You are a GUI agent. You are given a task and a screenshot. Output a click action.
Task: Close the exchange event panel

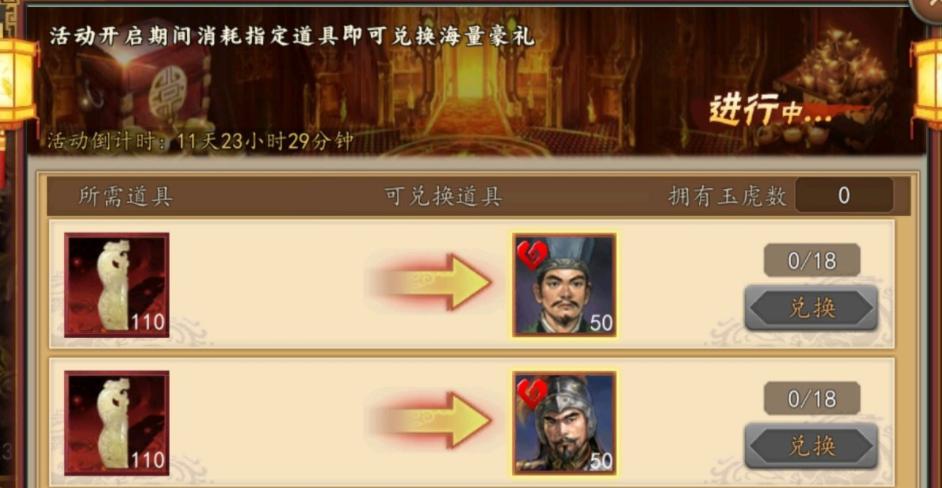(x=928, y=7)
